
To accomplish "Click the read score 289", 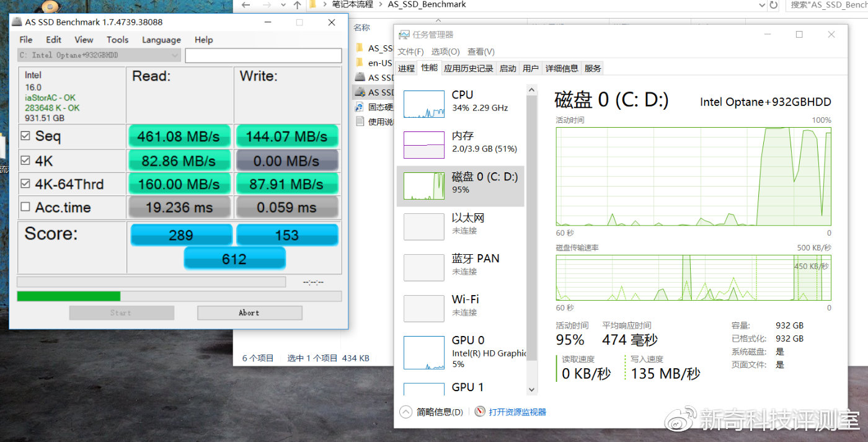I will pos(181,235).
